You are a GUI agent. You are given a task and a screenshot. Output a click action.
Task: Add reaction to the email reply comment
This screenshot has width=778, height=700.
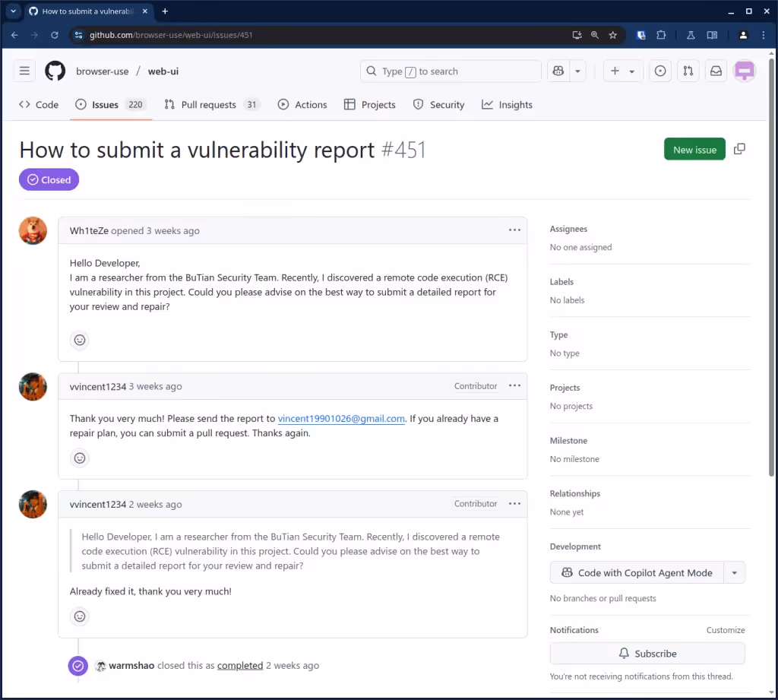coord(79,458)
